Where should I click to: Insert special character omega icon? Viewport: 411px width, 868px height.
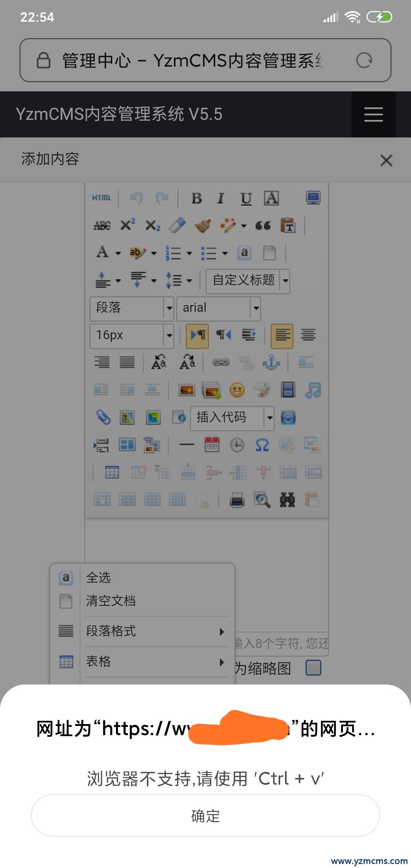click(262, 445)
